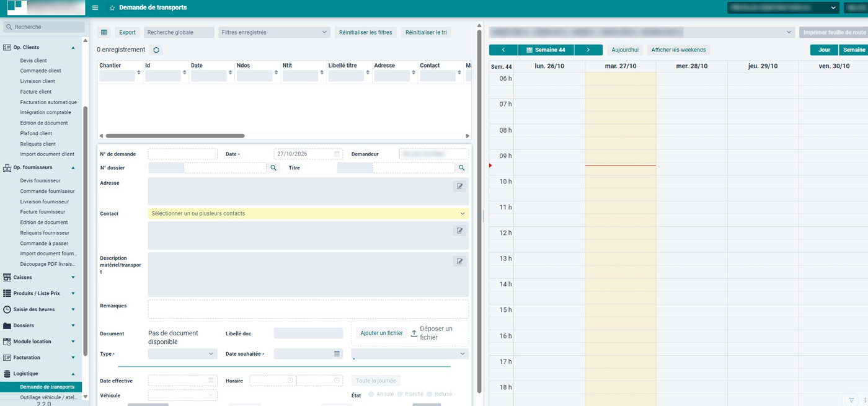Toggle Afficher les weekends

(678, 50)
